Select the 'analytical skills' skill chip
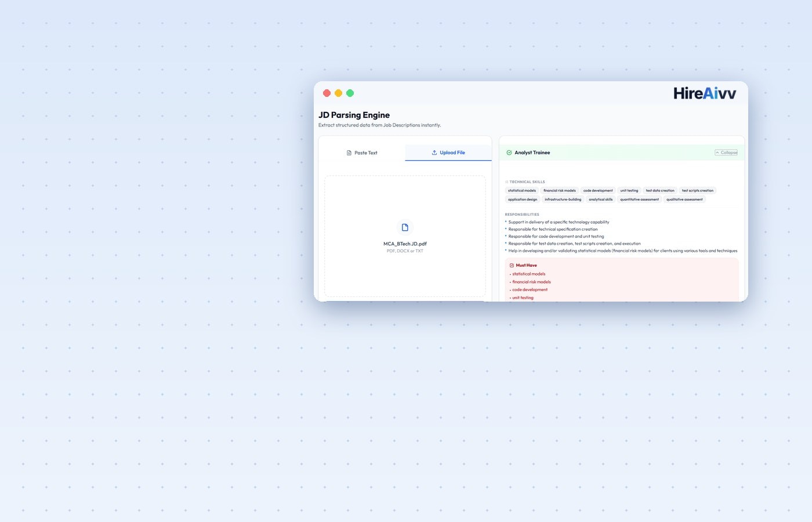 point(601,200)
